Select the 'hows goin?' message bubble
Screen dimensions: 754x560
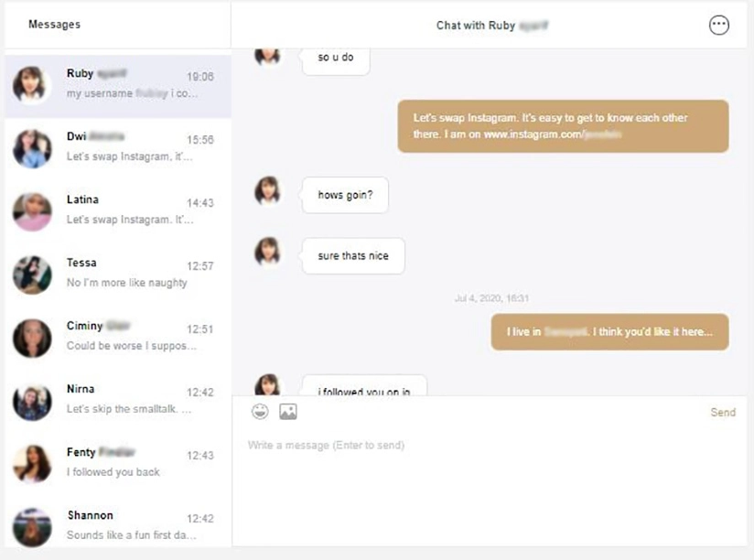click(344, 194)
